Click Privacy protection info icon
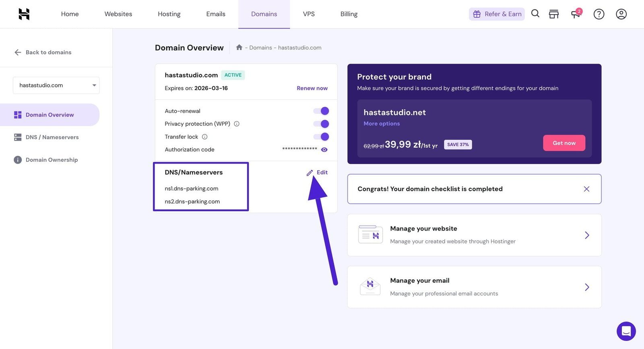The width and height of the screenshot is (644, 349). [x=237, y=124]
